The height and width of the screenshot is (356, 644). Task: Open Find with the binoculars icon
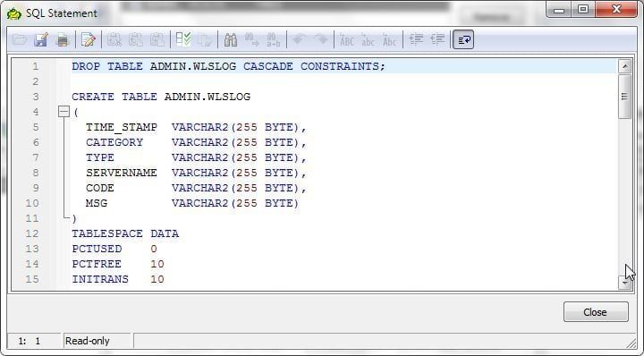coord(231,40)
